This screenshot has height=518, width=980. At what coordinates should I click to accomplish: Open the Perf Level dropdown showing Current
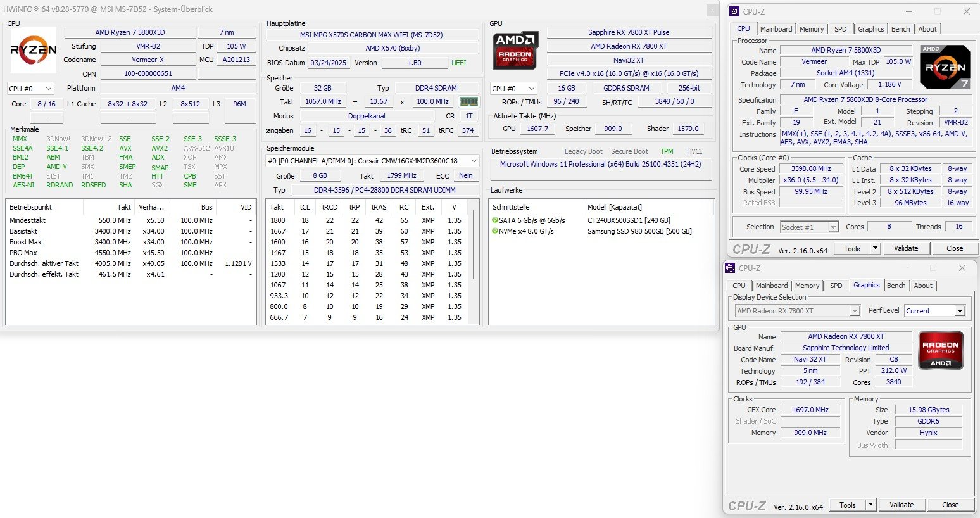[x=934, y=311]
